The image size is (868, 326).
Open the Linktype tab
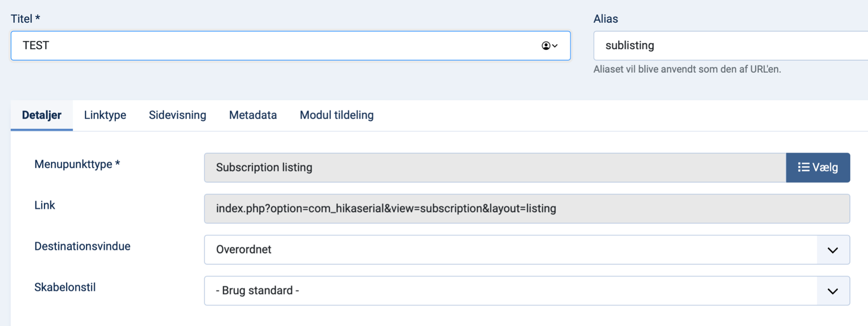click(x=105, y=115)
